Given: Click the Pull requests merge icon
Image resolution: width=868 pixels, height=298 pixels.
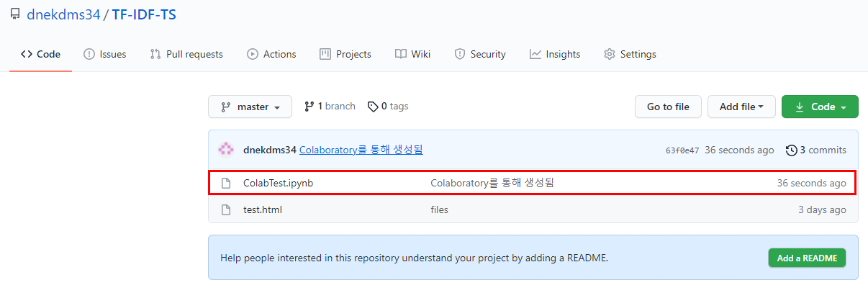Looking at the screenshot, I should point(155,54).
